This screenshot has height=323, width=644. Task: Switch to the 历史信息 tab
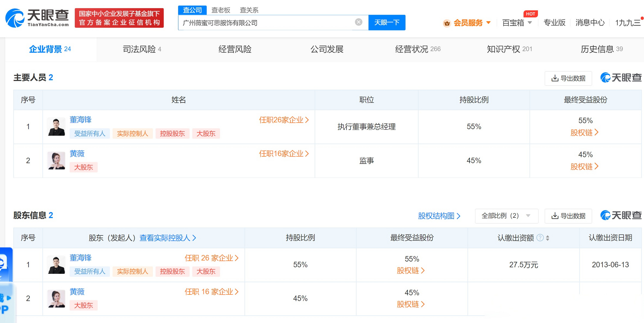602,49
